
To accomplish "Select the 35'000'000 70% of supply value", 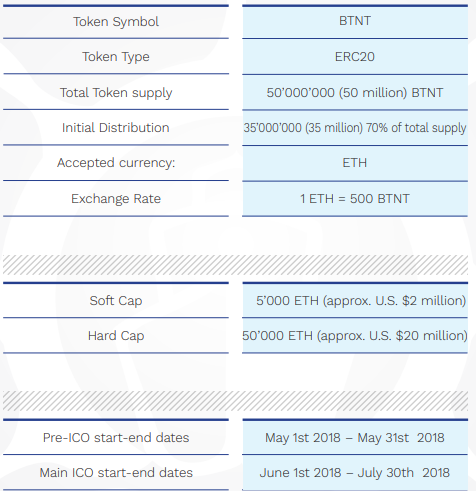I will pyautogui.click(x=355, y=128).
